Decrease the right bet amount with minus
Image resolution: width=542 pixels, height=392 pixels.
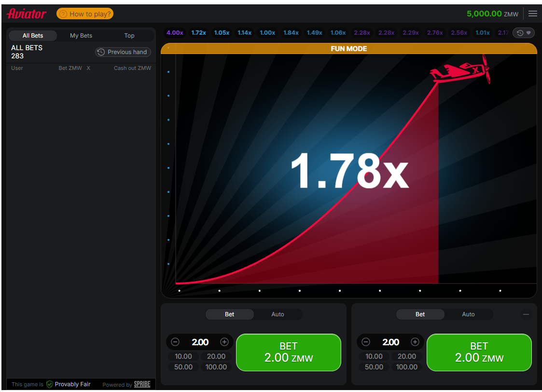[366, 342]
